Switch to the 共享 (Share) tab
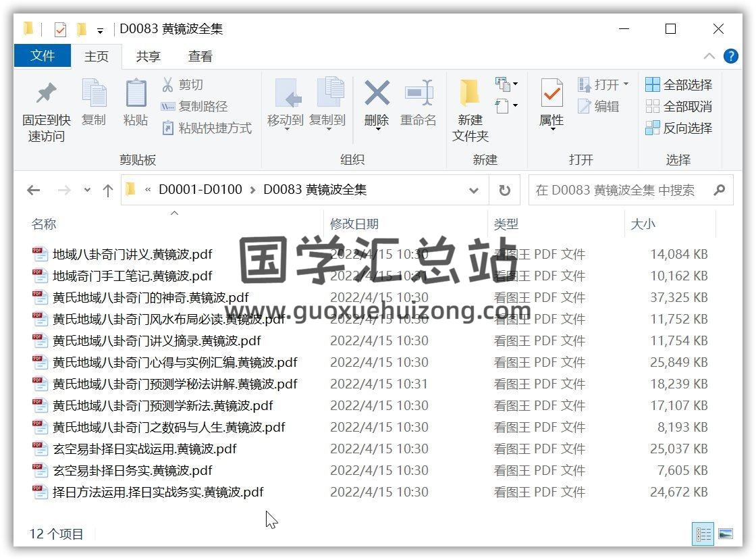This screenshot has width=756, height=560. [x=148, y=56]
